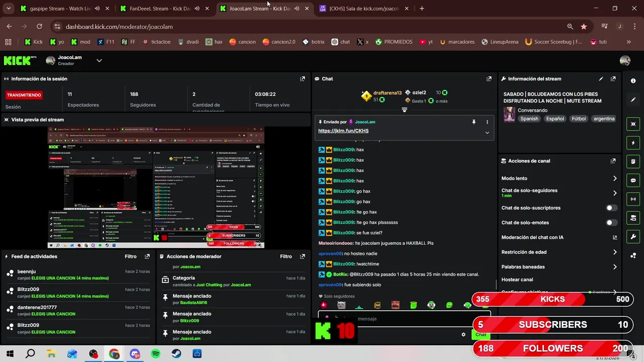644x362 pixels.
Task: Click the pencil icon in right sidebar
Action: coord(633,100)
